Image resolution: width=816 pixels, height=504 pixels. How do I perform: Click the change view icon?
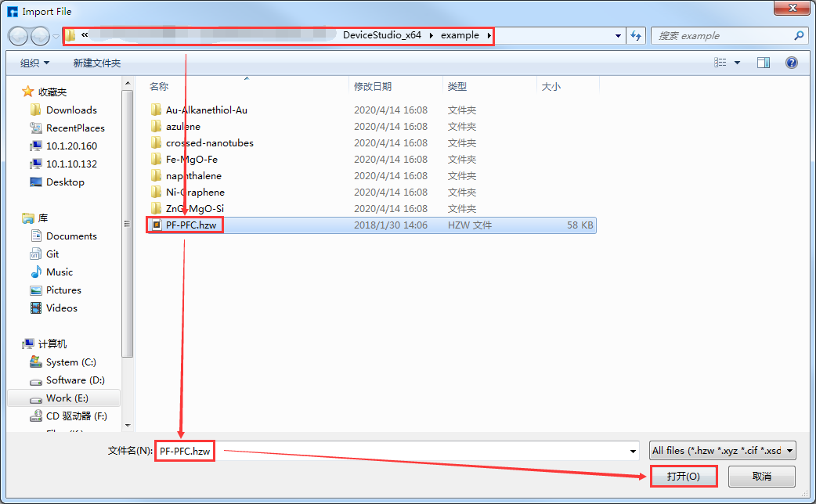pyautogui.click(x=720, y=63)
